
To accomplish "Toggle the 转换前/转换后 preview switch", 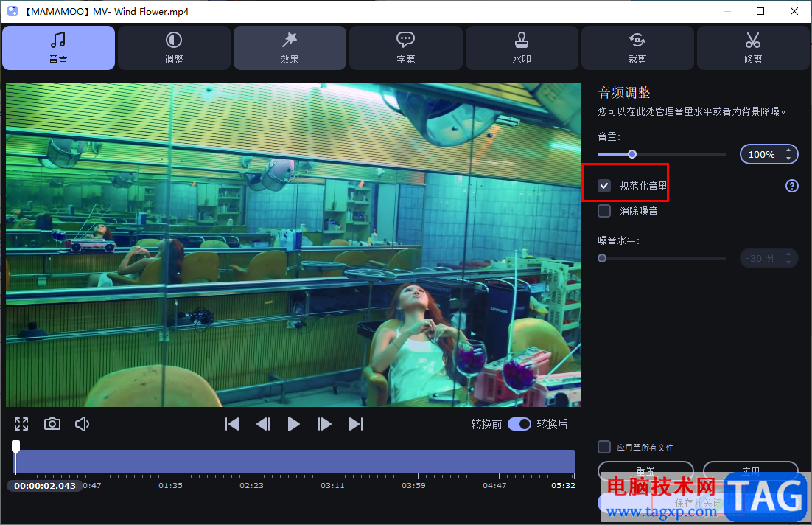I will pos(519,424).
